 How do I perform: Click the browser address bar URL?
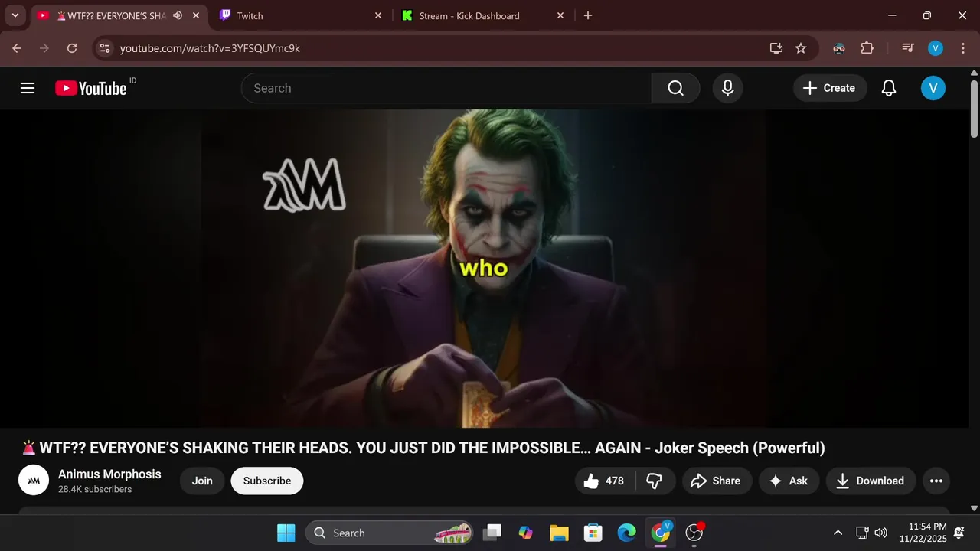pos(210,48)
